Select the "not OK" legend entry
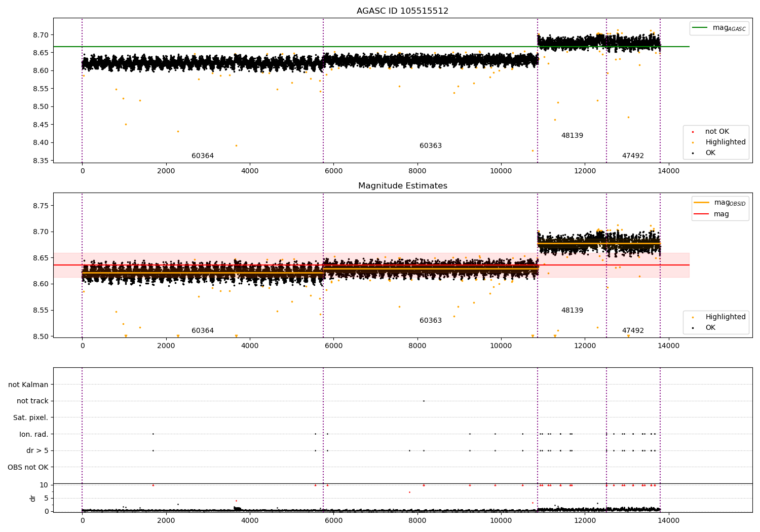The height and width of the screenshot is (532, 760). point(717,132)
